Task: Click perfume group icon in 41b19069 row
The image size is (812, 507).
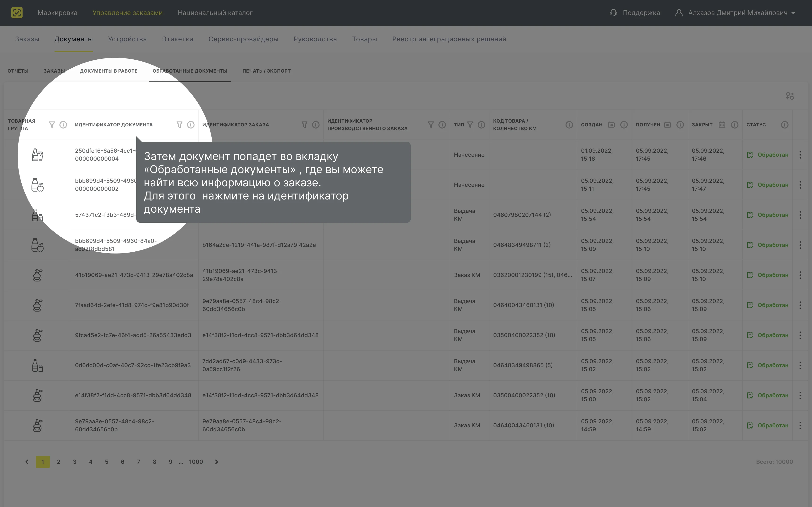Action: (x=37, y=275)
